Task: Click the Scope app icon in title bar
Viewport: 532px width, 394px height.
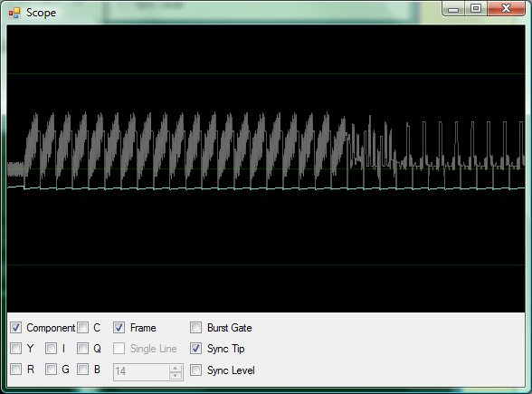Action: tap(14, 13)
